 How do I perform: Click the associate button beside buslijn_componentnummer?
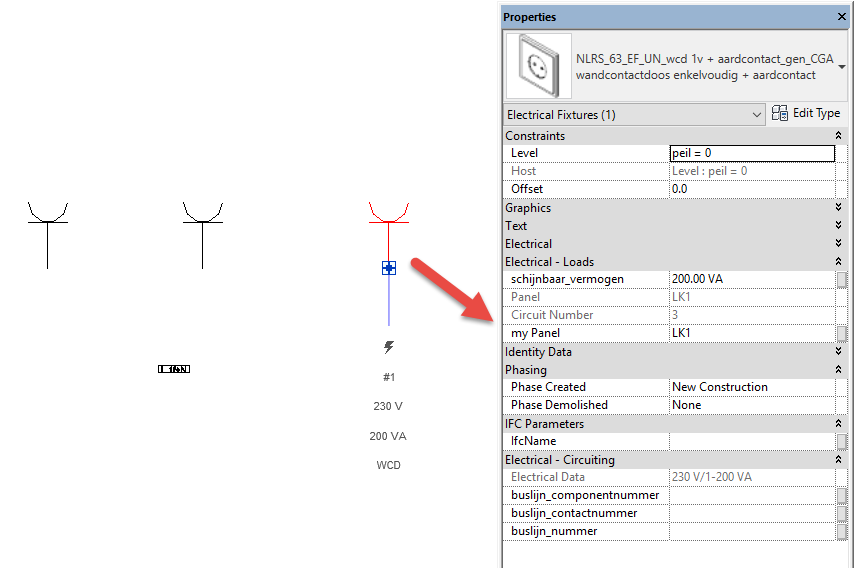[842, 496]
